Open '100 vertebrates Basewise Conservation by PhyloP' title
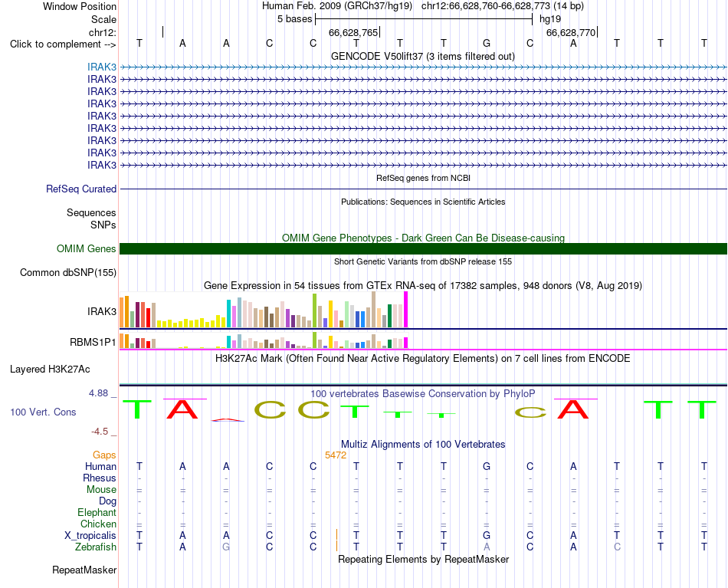The image size is (728, 588). tap(423, 394)
